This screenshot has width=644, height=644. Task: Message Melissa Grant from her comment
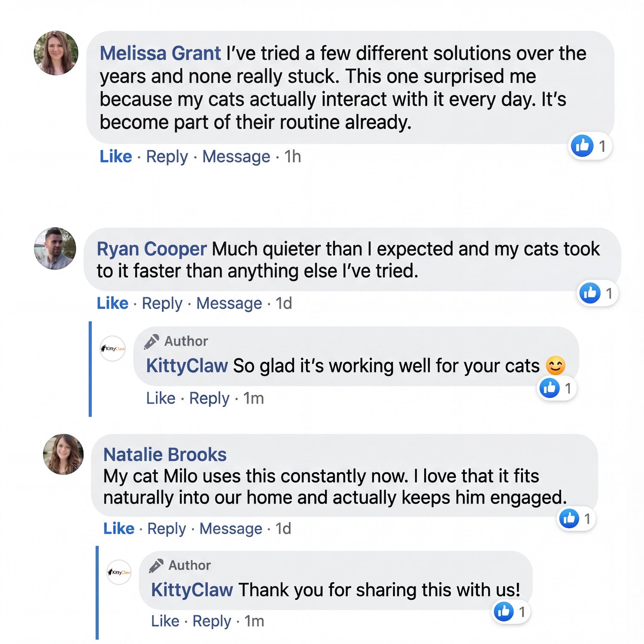coord(236,157)
